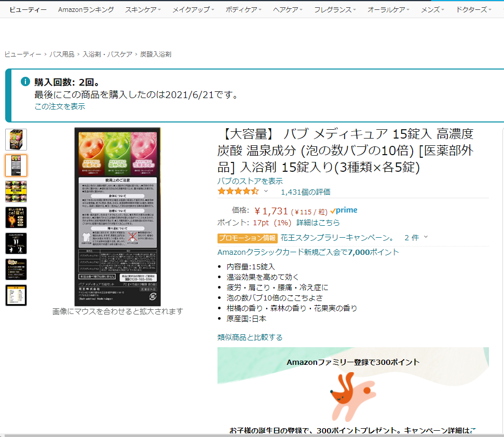Expand the 2 件 promotions chevron
The width and height of the screenshot is (504, 437).
pos(426,237)
